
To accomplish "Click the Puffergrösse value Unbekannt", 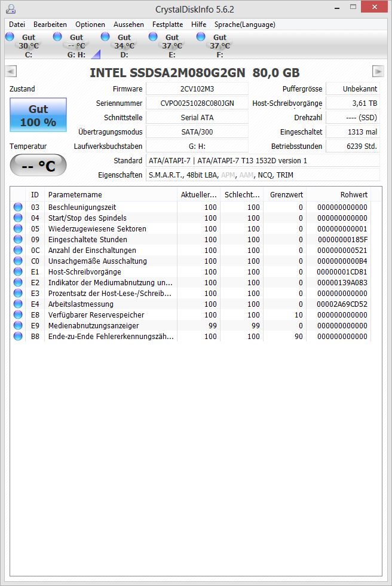I will (x=353, y=89).
